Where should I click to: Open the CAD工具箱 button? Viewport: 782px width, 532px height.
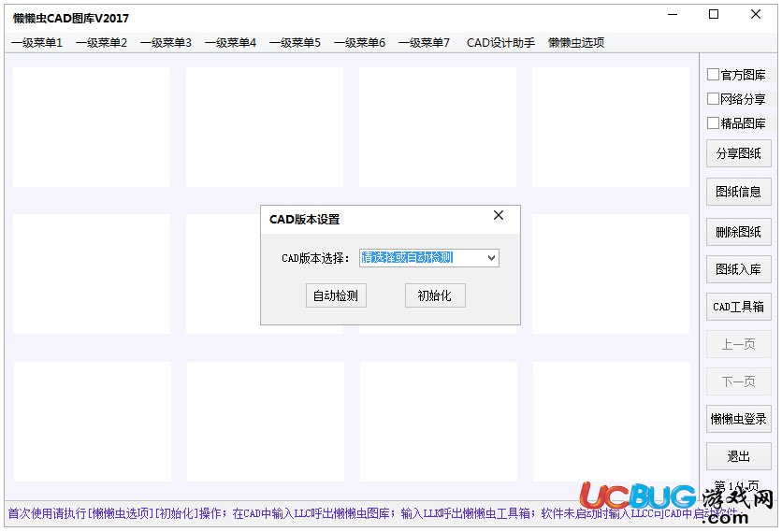tap(739, 307)
